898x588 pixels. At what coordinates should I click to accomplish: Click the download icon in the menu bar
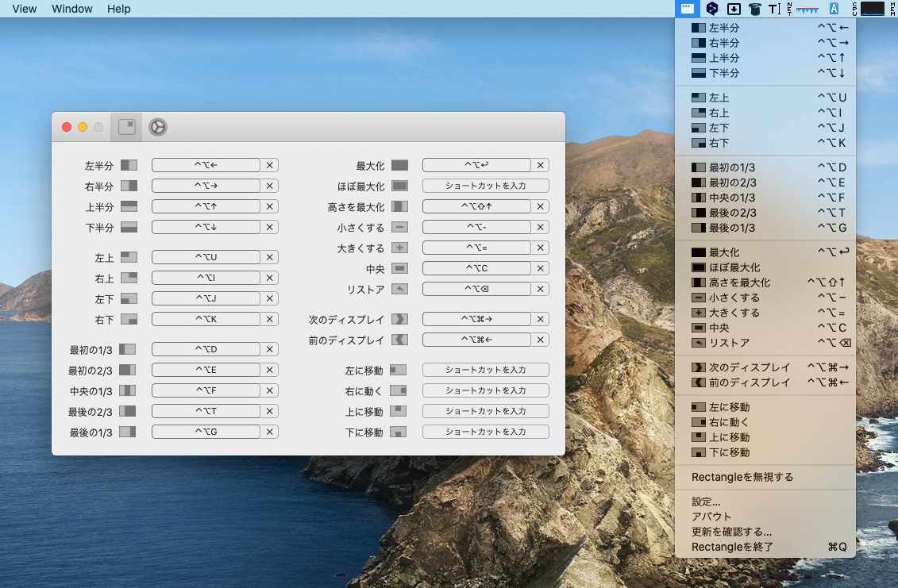(x=734, y=9)
